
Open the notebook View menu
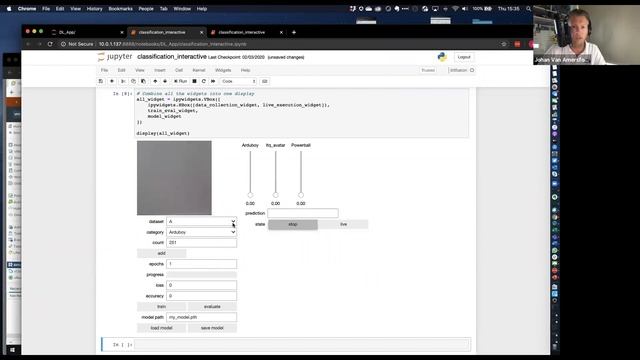click(x=140, y=70)
